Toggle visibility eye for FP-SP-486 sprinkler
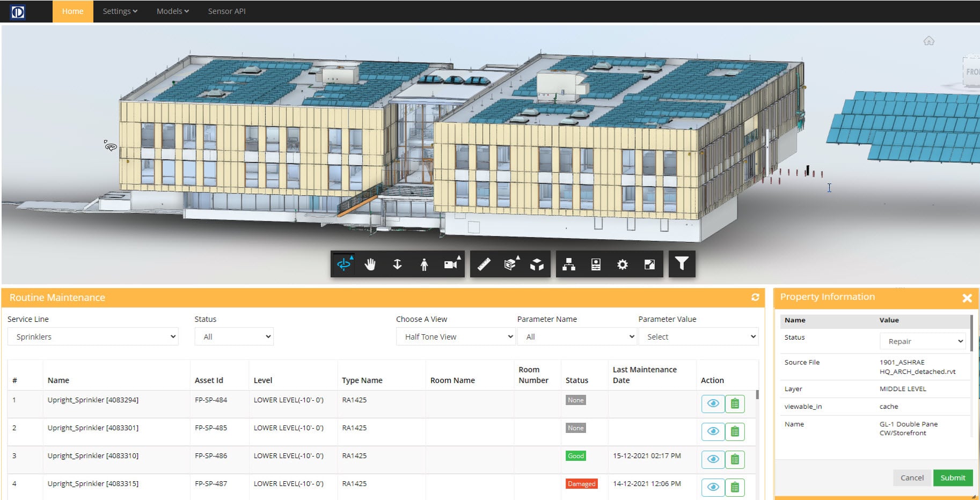 click(713, 459)
